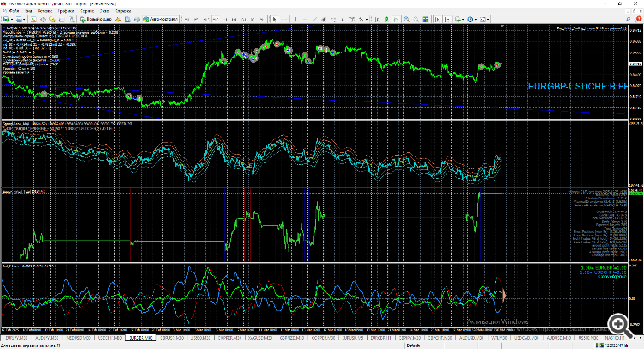Open the search magnifier in toolbar
Screen dimensions: 644x349
point(628,19)
